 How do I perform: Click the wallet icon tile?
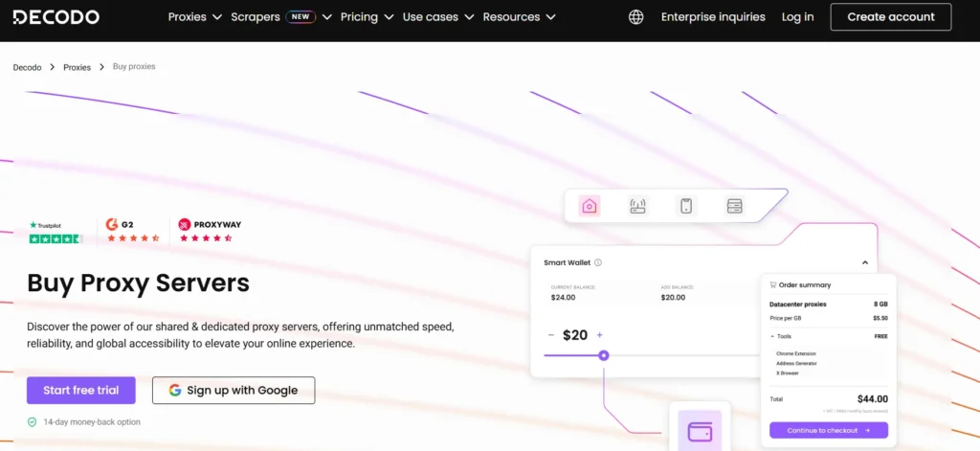click(x=700, y=431)
